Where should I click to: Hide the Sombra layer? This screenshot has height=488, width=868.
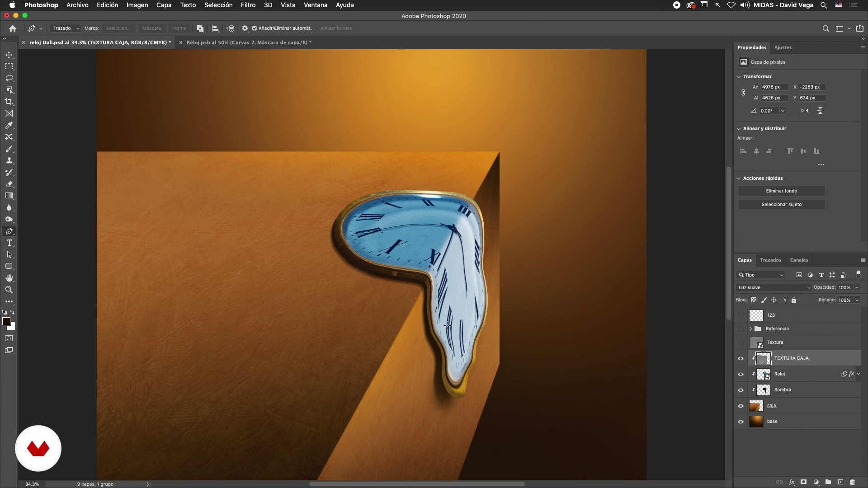(x=741, y=390)
